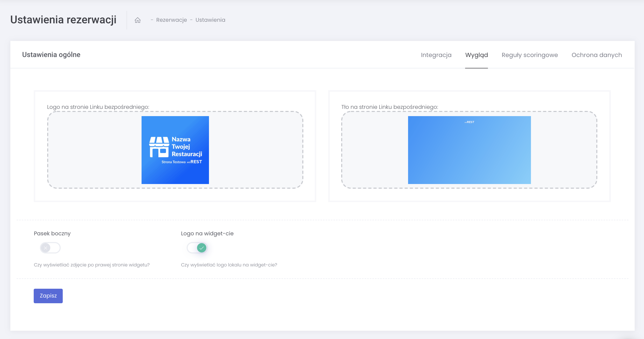Screen dimensions: 644x339
Task: Click the small myREST mark on background image
Action: (469, 122)
